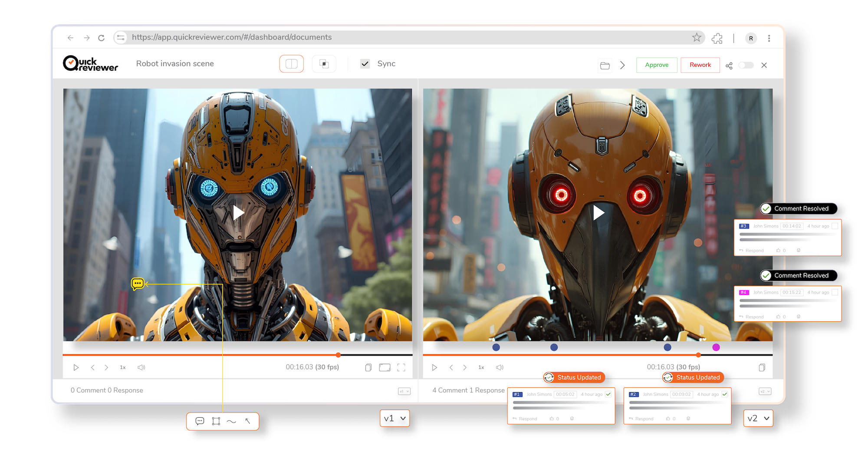The image size is (868, 449).
Task: Select the comment bubble annotation tool
Action: tap(200, 421)
